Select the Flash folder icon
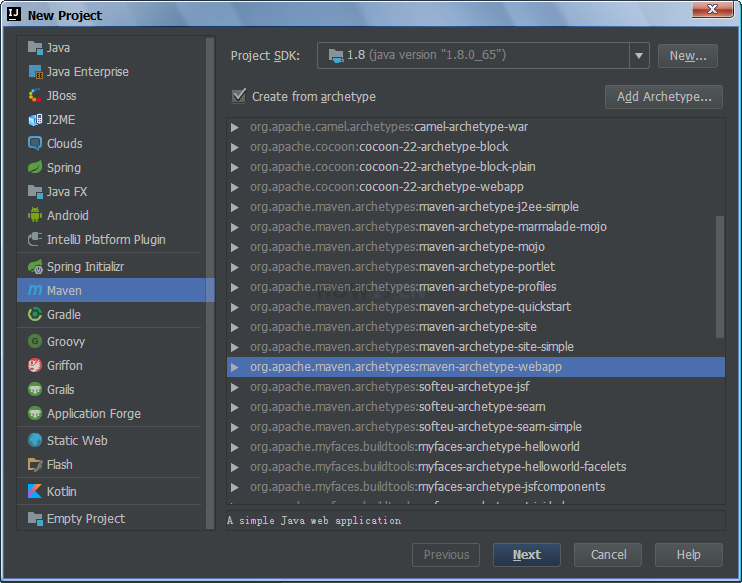Viewport: 742px width, 583px height. pyautogui.click(x=35, y=464)
